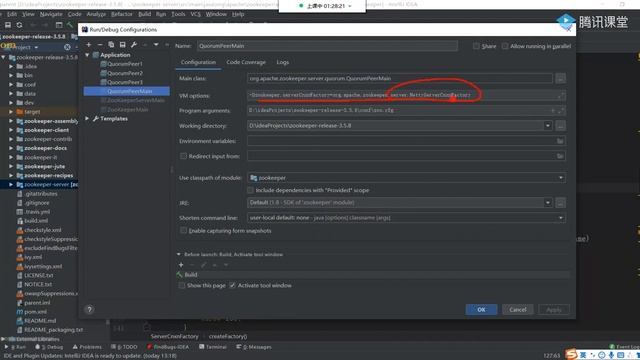The image size is (640, 360).
Task: Remove selected configuration with the minus icon
Action: tap(100, 44)
